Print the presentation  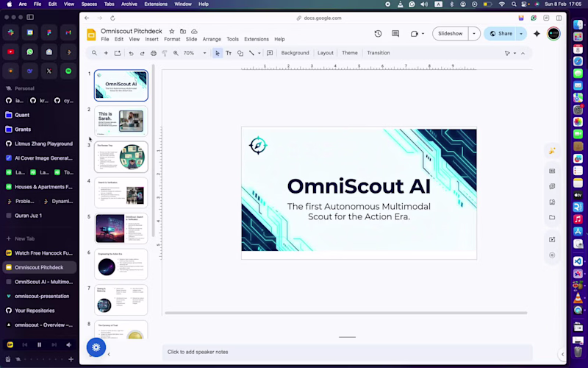[x=154, y=53]
